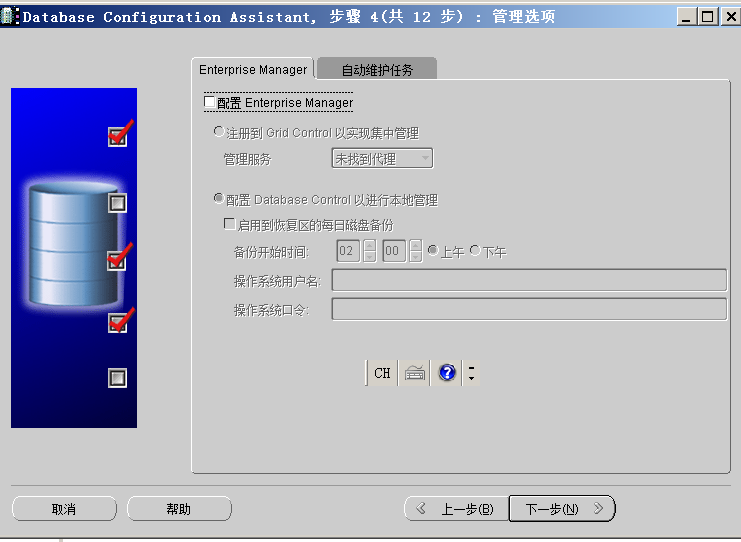Click the CH input language indicator

382,373
